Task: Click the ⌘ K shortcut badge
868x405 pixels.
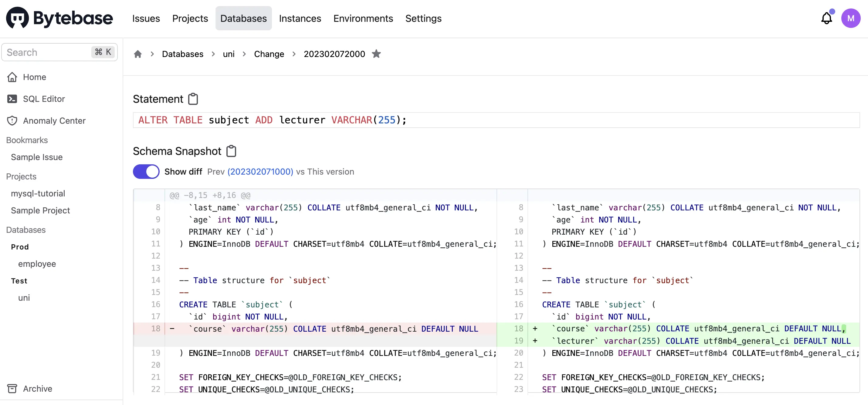Action: click(103, 52)
